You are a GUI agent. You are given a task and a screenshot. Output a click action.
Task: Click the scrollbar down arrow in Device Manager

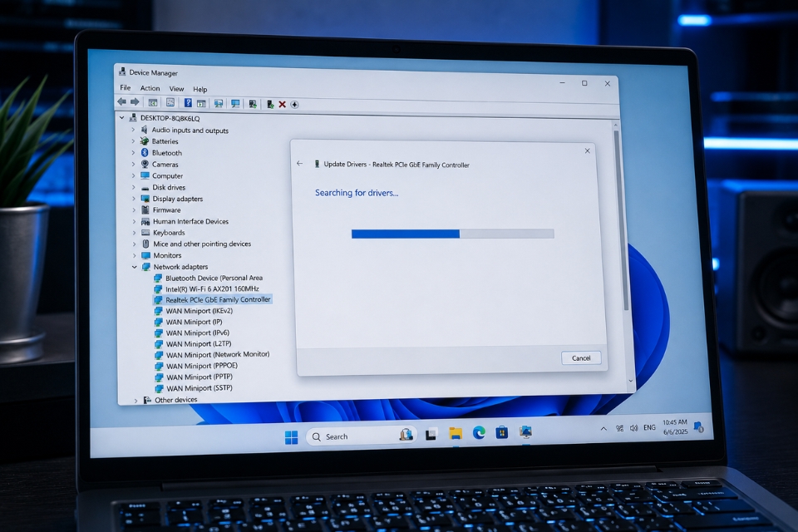coord(631,381)
